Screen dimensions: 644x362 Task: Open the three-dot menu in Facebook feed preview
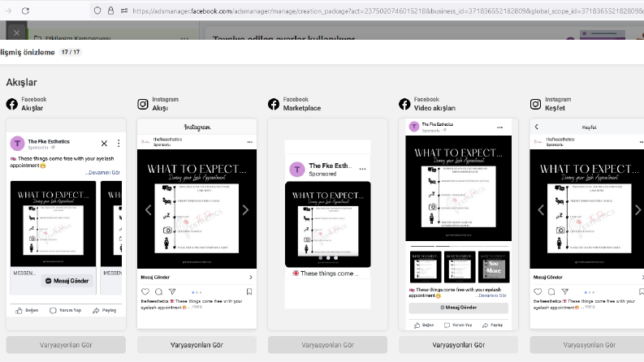[119, 143]
